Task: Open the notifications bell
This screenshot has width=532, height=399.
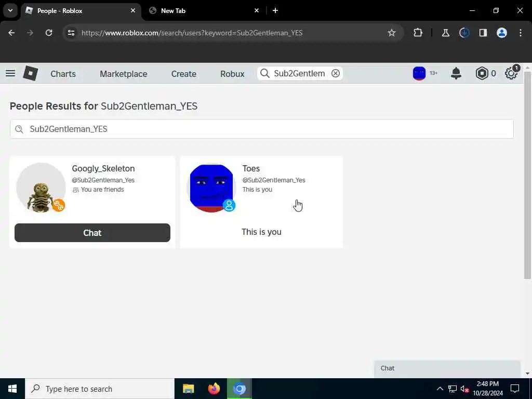Action: pos(456,73)
